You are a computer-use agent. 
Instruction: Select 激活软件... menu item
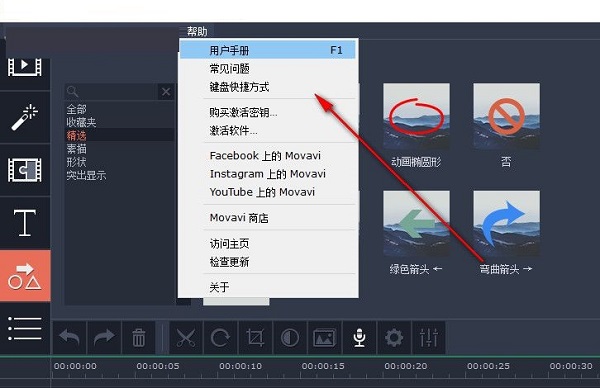(268, 130)
